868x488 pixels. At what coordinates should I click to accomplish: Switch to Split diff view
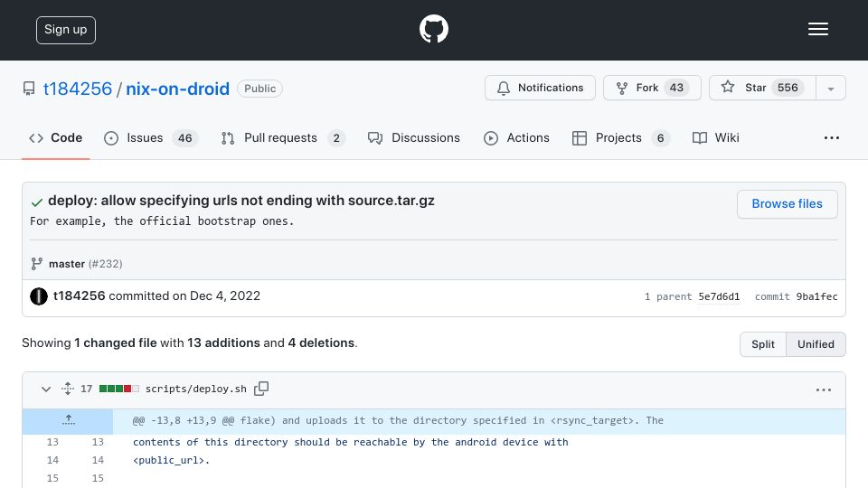(763, 344)
